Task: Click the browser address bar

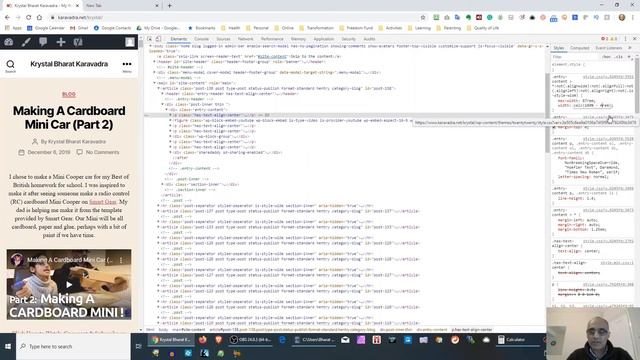Action: click(x=237, y=18)
